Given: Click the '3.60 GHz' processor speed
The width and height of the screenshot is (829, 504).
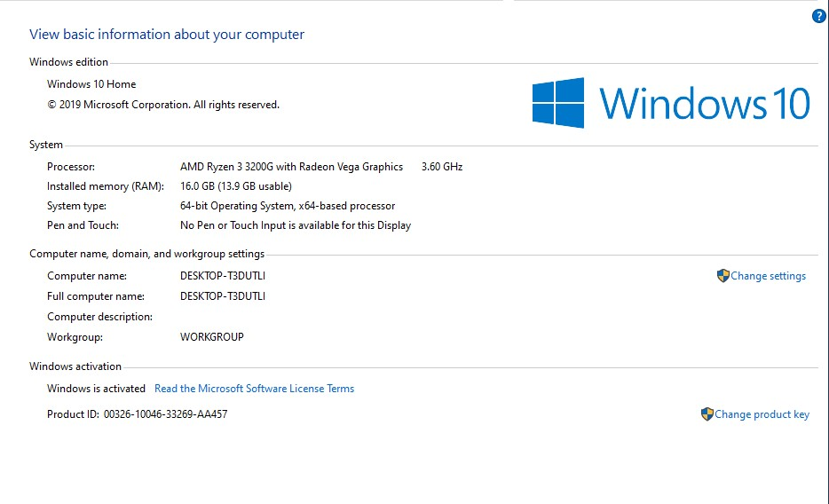Looking at the screenshot, I should (442, 167).
